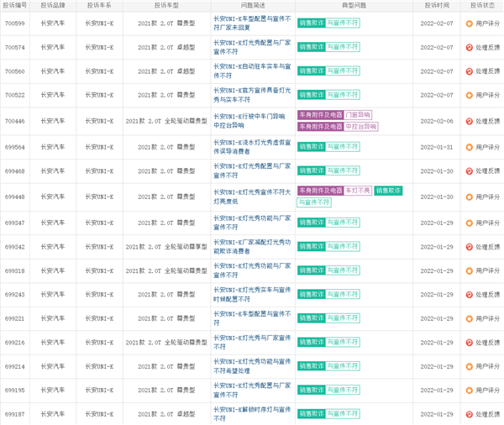Open link '灯光秀功能与宣传不符希望处理'
The image size is (504, 425).
coord(252,366)
